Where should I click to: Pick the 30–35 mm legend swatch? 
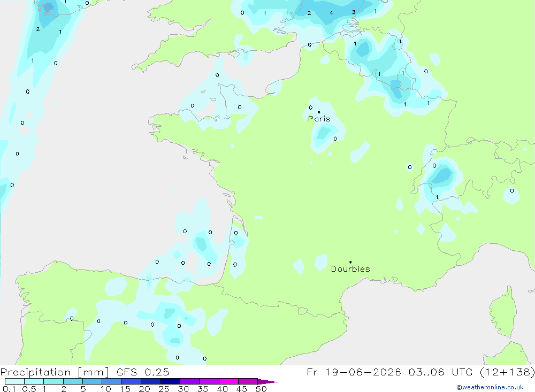190,381
